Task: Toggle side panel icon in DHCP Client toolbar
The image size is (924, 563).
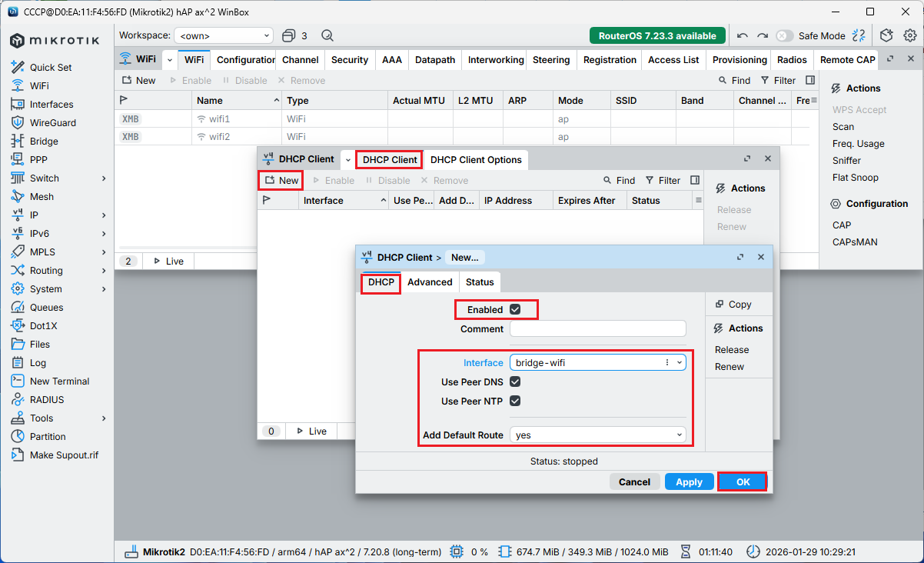Action: [695, 180]
